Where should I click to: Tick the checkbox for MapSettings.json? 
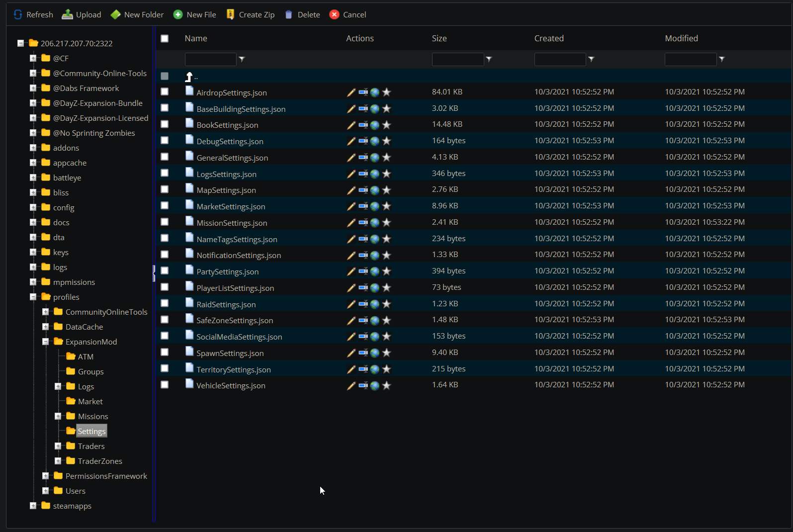point(165,189)
